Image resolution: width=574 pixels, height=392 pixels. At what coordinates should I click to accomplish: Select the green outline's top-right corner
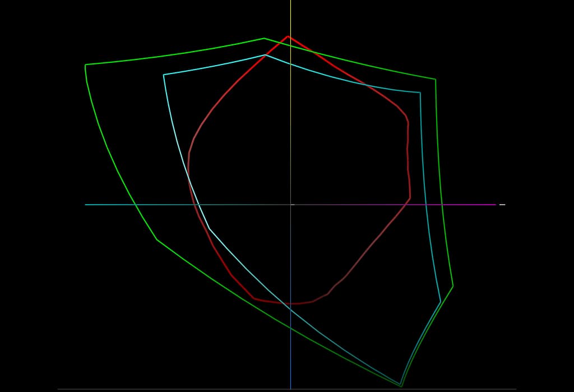click(x=435, y=79)
